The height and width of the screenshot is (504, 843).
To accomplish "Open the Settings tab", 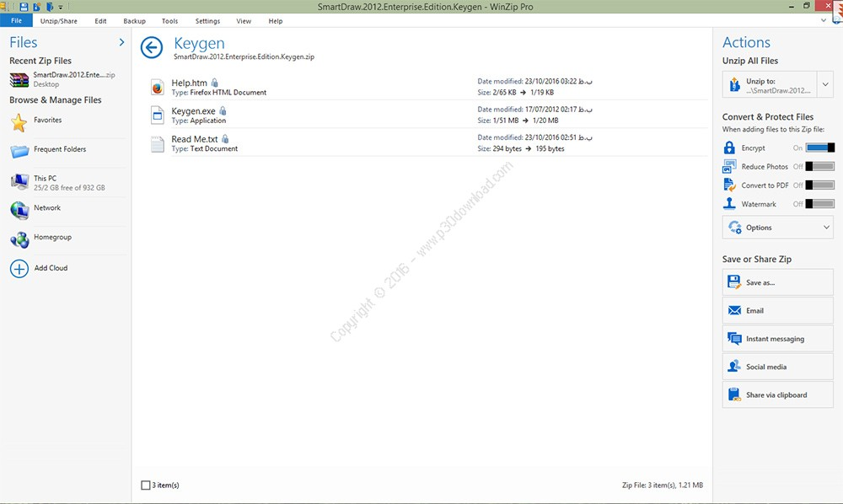I will [x=207, y=21].
